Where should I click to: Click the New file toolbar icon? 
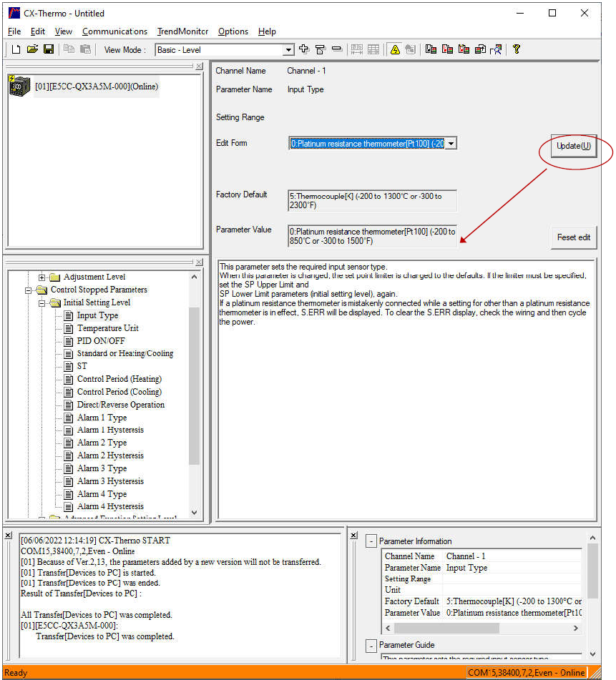(16, 49)
